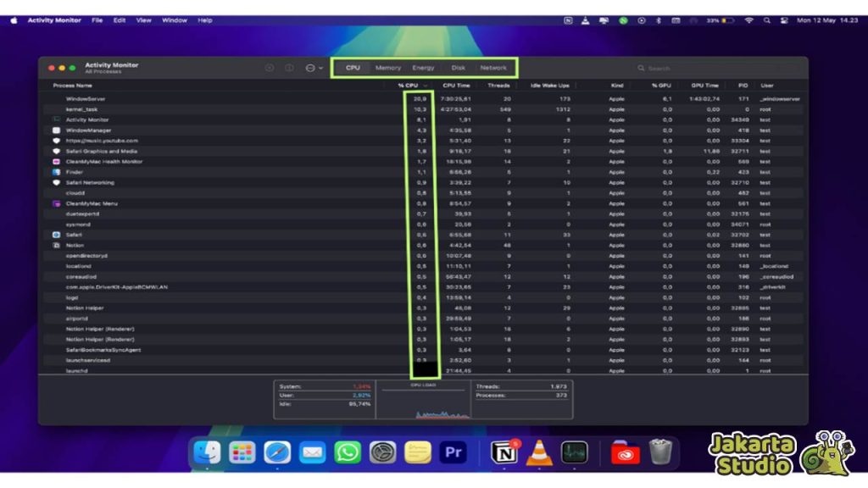Viewport: 868px width, 488px height.
Task: Open the Edit menu
Action: tap(119, 20)
